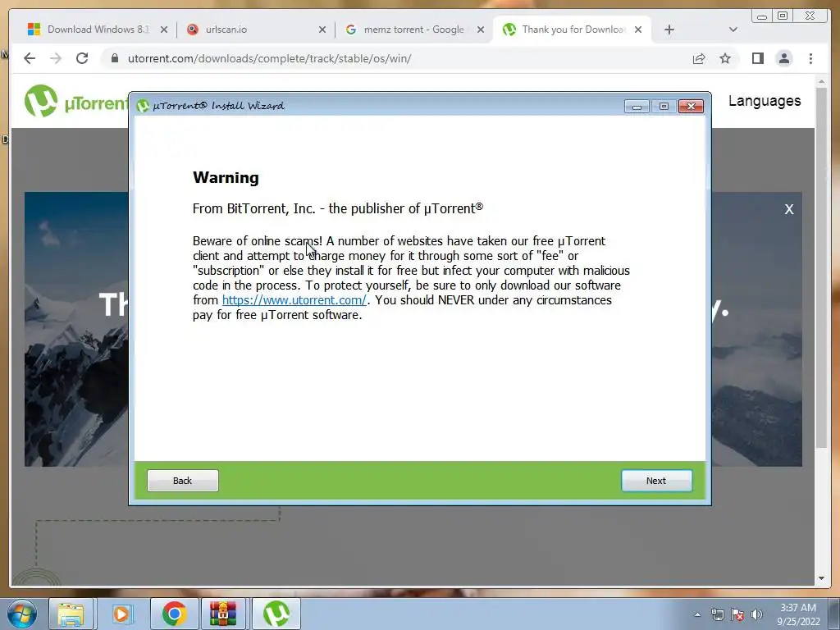Viewport: 840px width, 630px height.
Task: Minimize the µTorrent Install Wizard window
Action: click(637, 106)
